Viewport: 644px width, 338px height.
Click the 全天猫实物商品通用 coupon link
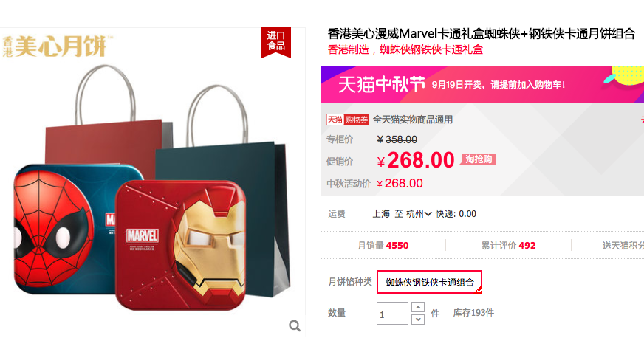(x=413, y=120)
